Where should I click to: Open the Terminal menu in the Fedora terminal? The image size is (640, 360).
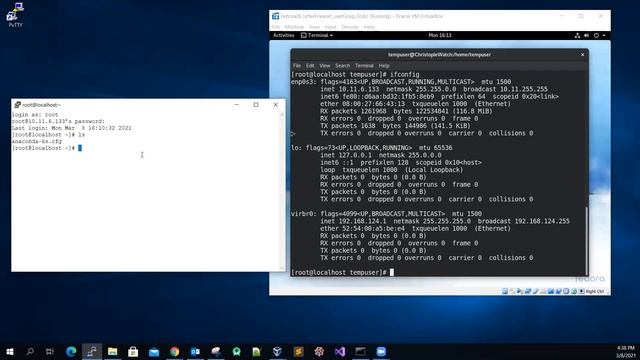[364, 65]
